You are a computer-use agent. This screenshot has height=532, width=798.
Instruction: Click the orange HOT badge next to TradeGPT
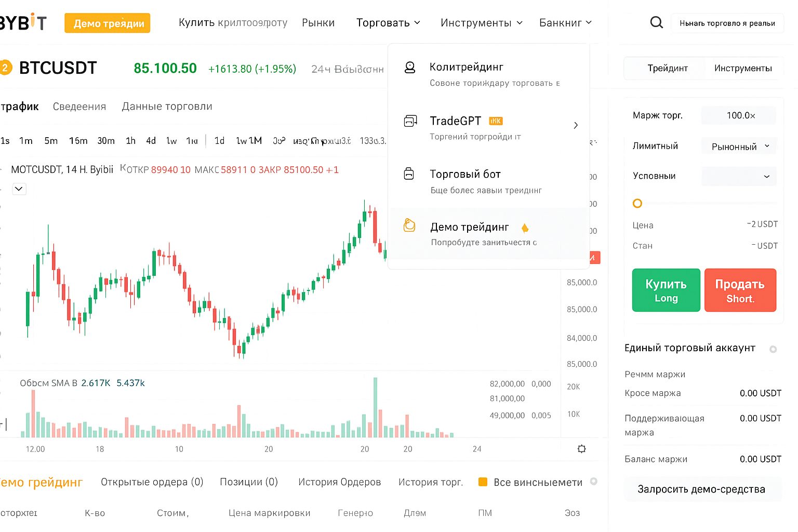pyautogui.click(x=496, y=121)
